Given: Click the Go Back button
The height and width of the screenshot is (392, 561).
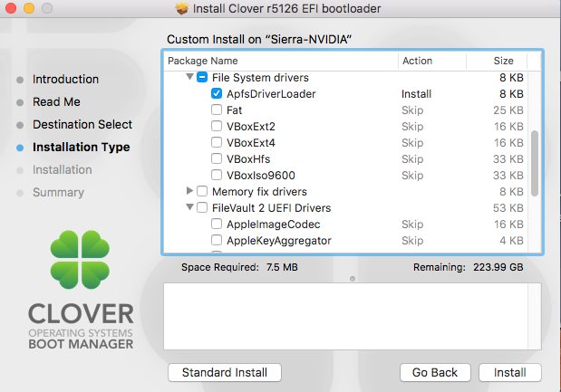Looking at the screenshot, I should tap(435, 372).
